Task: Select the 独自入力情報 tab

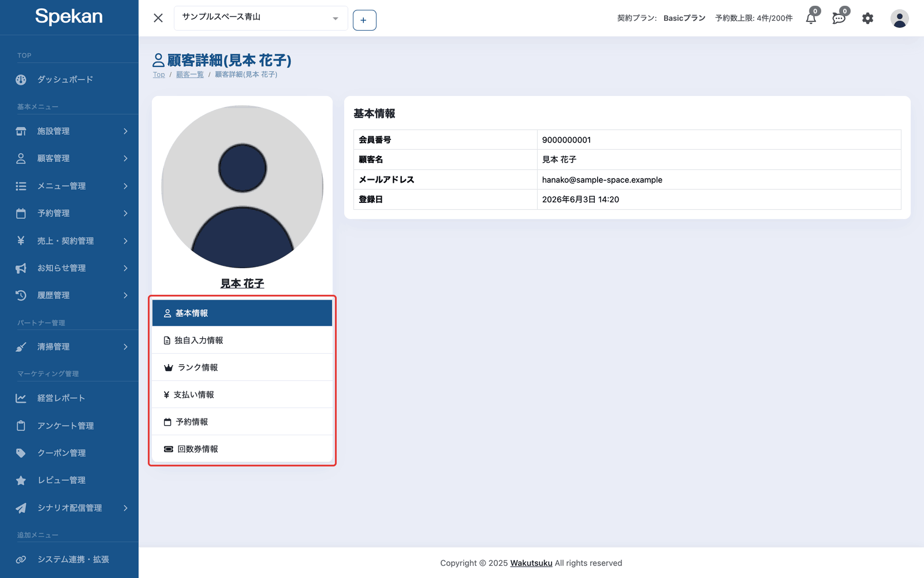Action: [x=242, y=340]
